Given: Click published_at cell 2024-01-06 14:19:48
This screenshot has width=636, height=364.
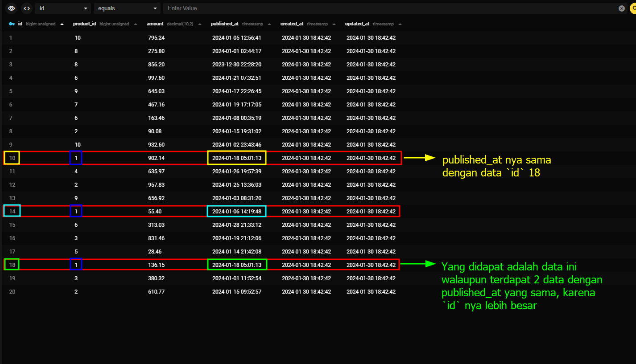Looking at the screenshot, I should 236,212.
